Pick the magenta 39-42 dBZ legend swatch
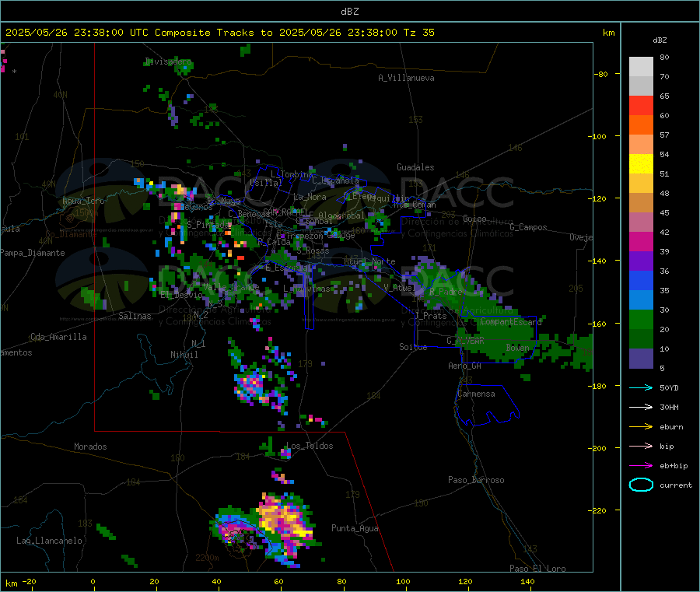The image size is (700, 592). click(x=641, y=241)
